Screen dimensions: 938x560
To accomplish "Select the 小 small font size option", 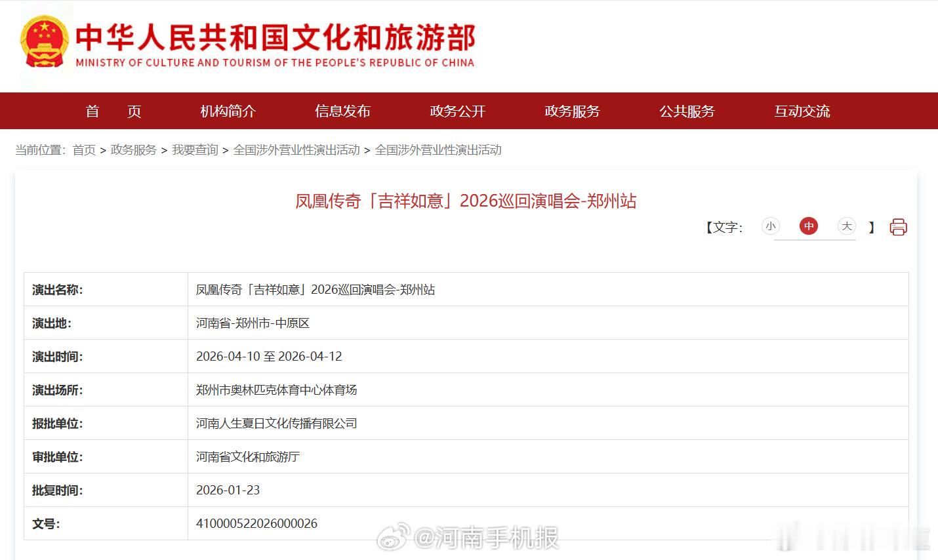I will pos(771,226).
